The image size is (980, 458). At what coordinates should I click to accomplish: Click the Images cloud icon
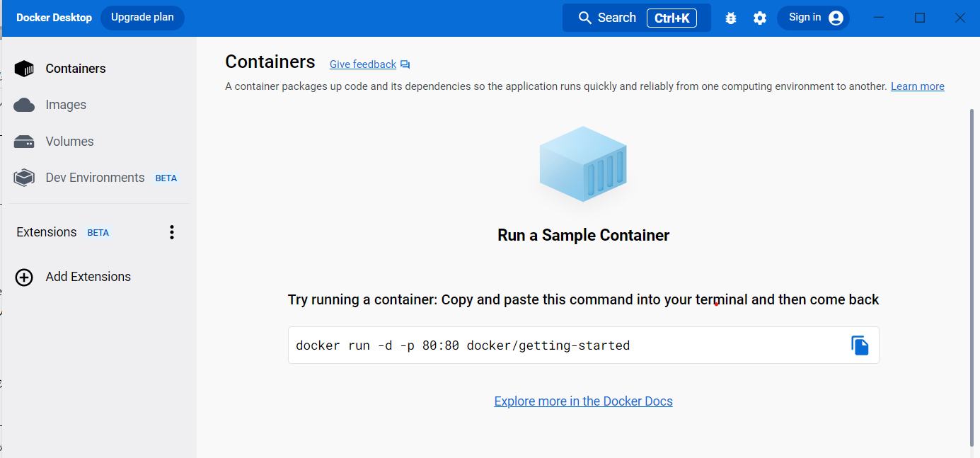point(24,105)
